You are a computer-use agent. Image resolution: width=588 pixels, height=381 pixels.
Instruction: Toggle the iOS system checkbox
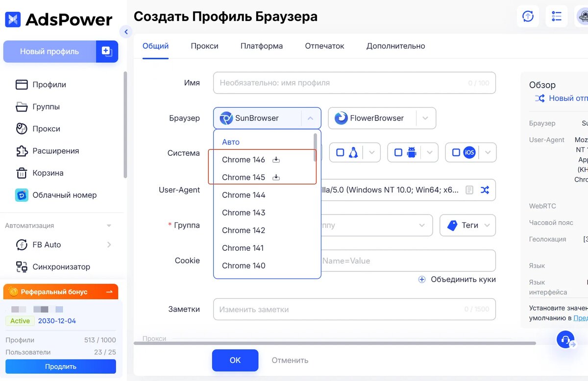(x=456, y=153)
